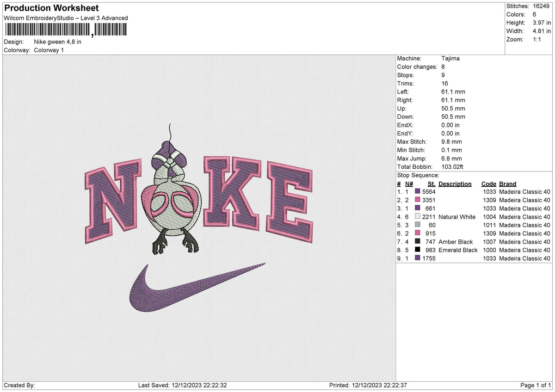The image size is (555, 392).
Task: Click the purple swatch beside stitch count 661
Action: 418,208
